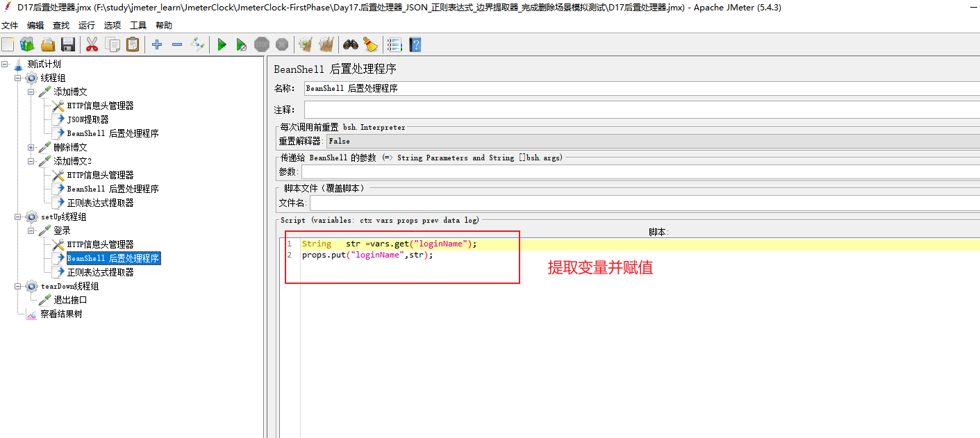This screenshot has height=438, width=980.
Task: Open the 重置解释器 False dropdown
Action: pyautogui.click(x=653, y=141)
